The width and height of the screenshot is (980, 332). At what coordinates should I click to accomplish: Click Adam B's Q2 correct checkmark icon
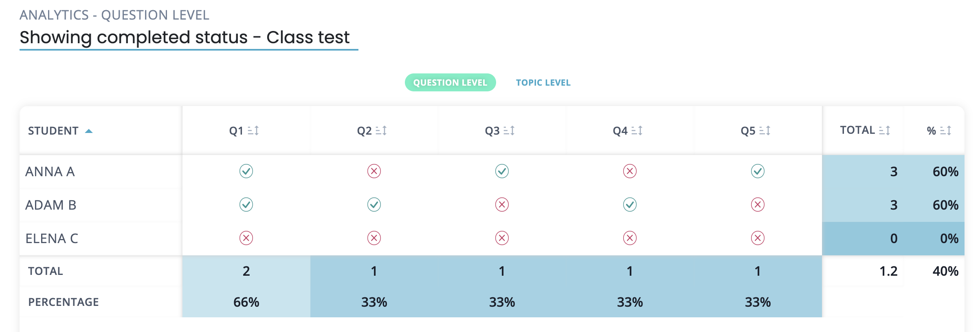(374, 205)
